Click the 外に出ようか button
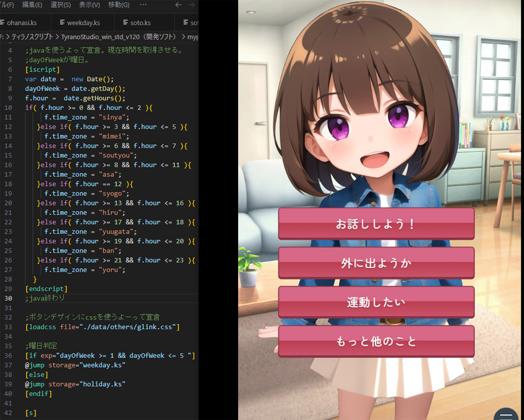Screen dimensions: 524x420 (376, 263)
